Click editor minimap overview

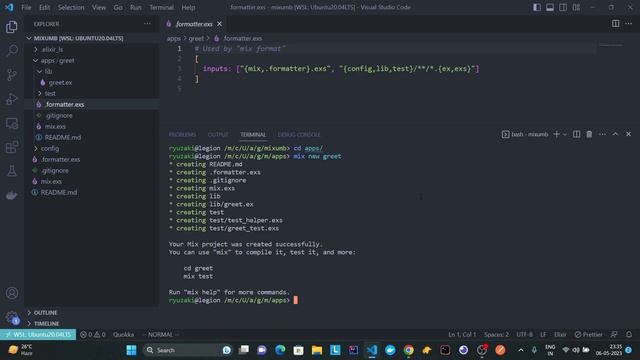611,46
